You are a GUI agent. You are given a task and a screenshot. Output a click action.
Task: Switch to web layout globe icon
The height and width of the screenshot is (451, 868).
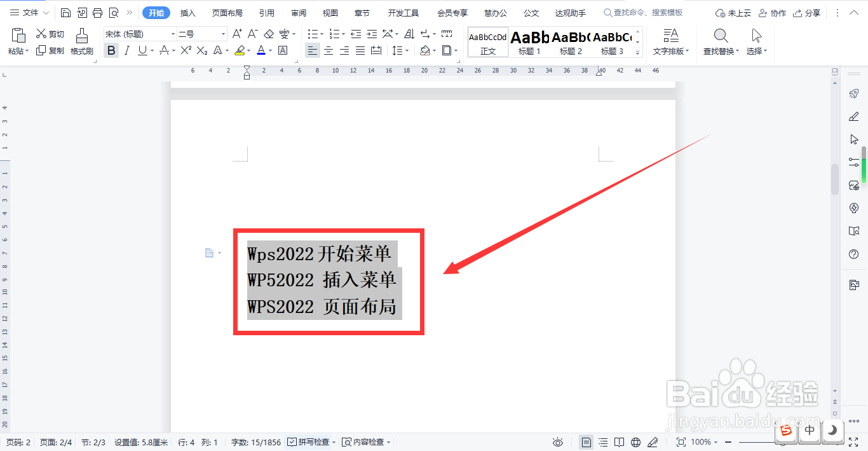pos(635,442)
